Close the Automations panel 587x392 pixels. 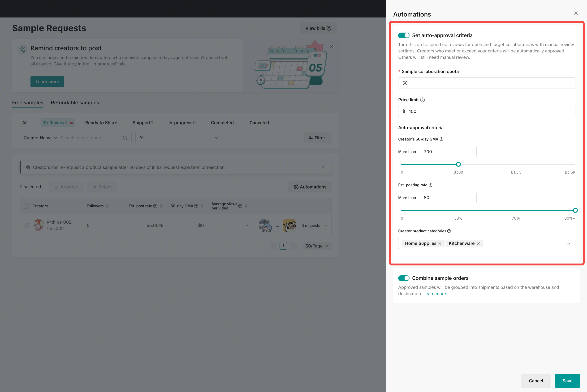click(576, 13)
